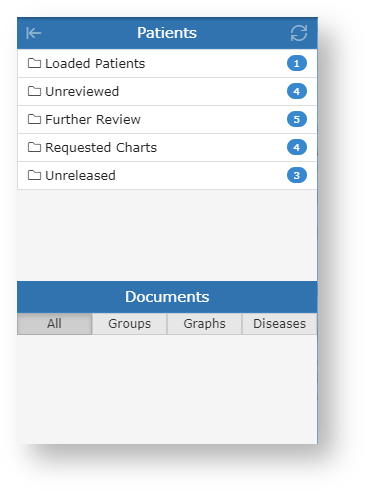
Task: Open the Loaded Patients folder
Action: [x=167, y=63]
